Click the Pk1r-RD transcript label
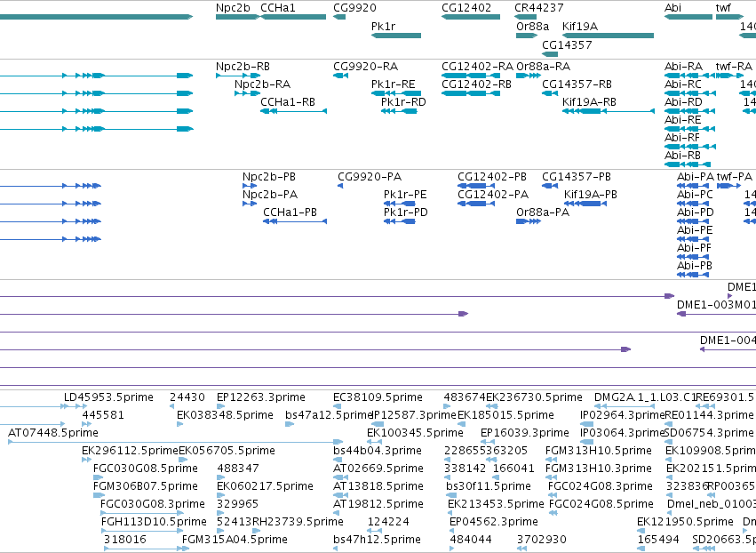Screen dimensions: 756x553 click(x=403, y=102)
